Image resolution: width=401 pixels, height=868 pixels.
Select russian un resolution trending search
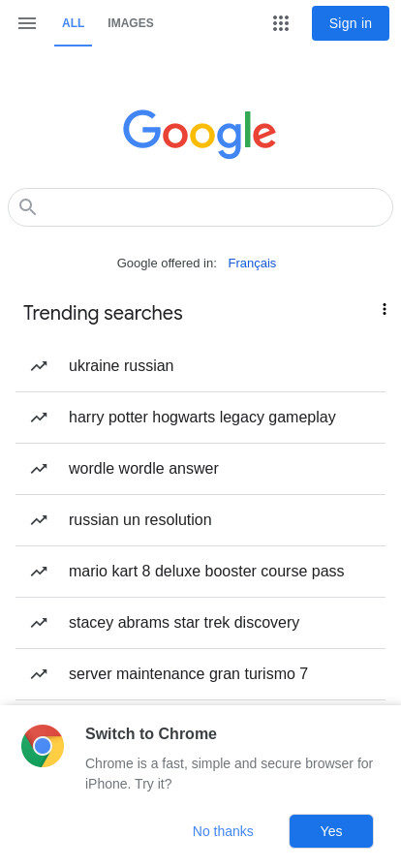pyautogui.click(x=200, y=520)
